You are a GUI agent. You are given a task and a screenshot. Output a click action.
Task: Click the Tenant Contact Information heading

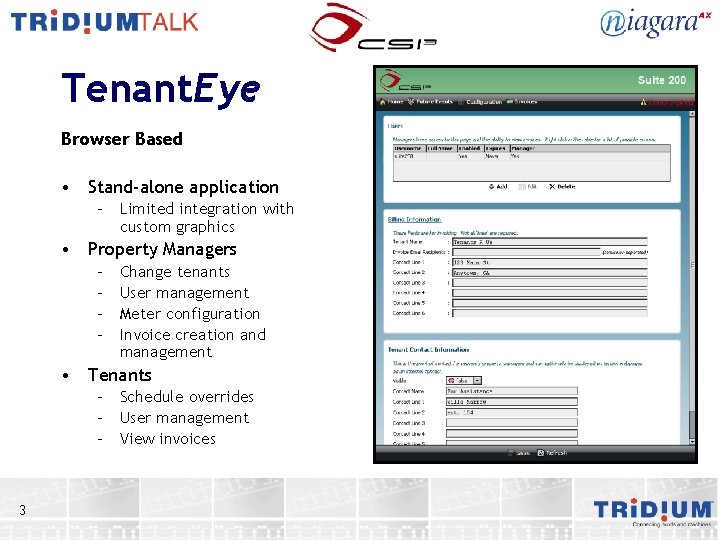[428, 350]
